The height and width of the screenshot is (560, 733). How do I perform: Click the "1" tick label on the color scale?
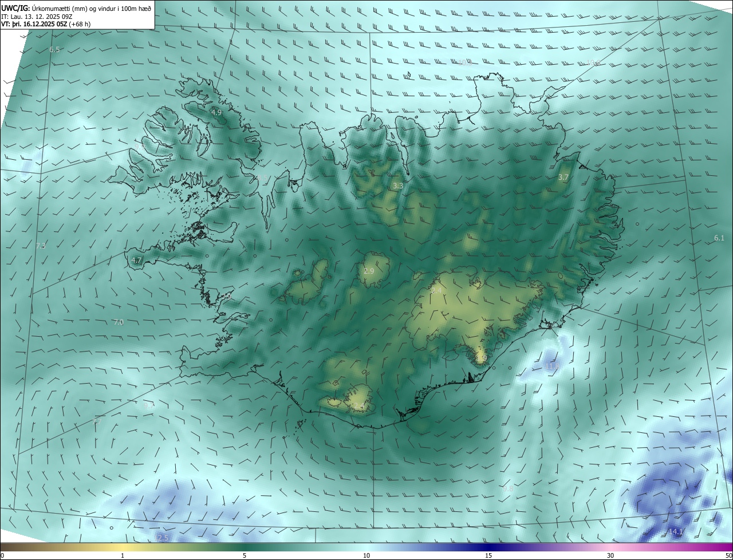pyautogui.click(x=123, y=555)
